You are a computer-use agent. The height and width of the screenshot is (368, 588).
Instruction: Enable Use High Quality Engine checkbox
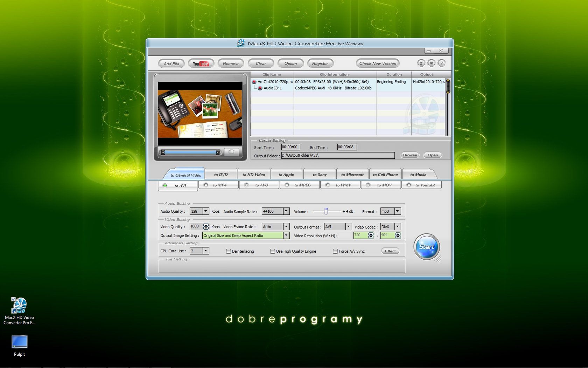[273, 251]
